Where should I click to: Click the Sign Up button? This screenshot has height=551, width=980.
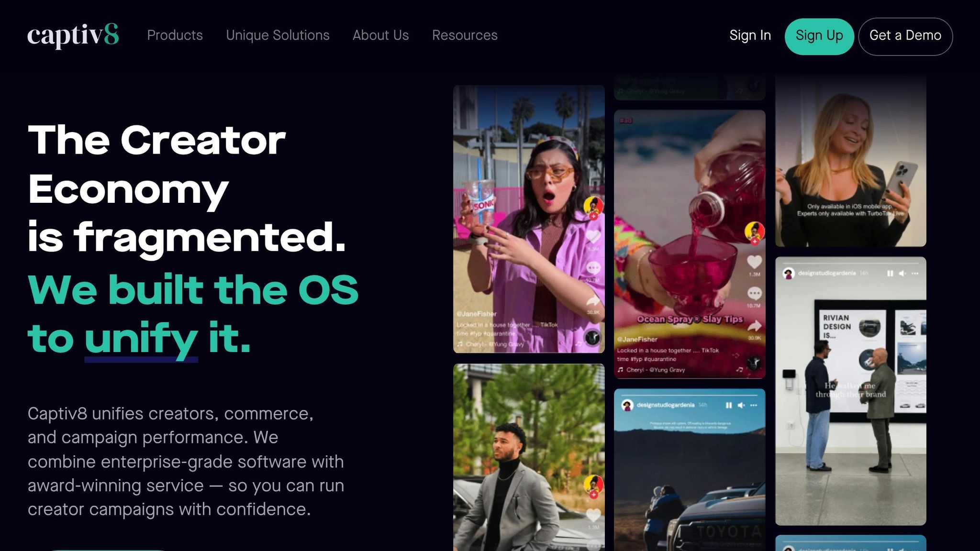coord(819,36)
